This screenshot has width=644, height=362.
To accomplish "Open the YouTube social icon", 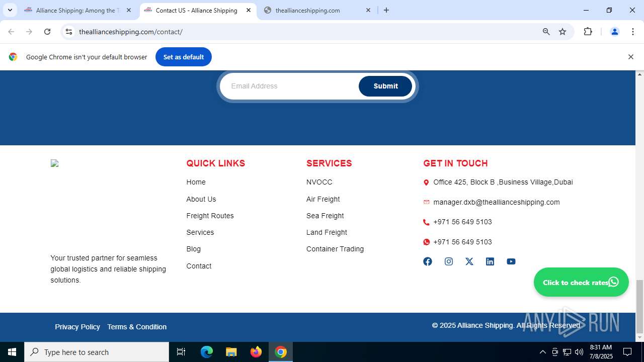I will click(x=511, y=261).
